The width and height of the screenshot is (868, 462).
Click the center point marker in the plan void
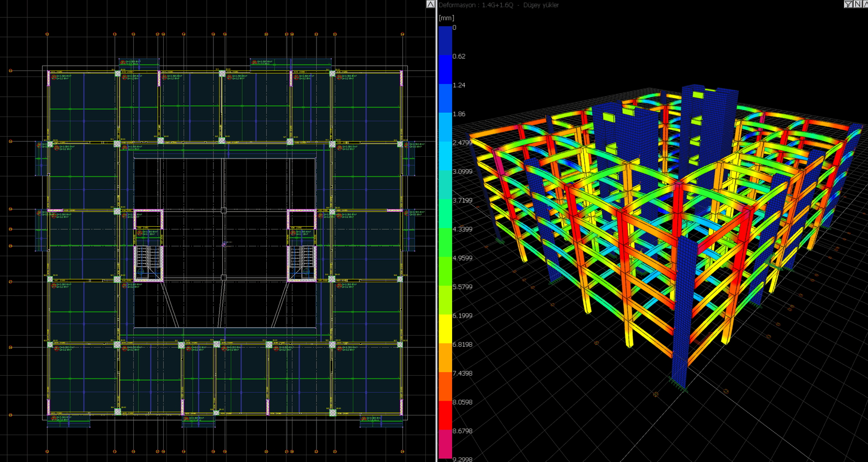tap(224, 244)
